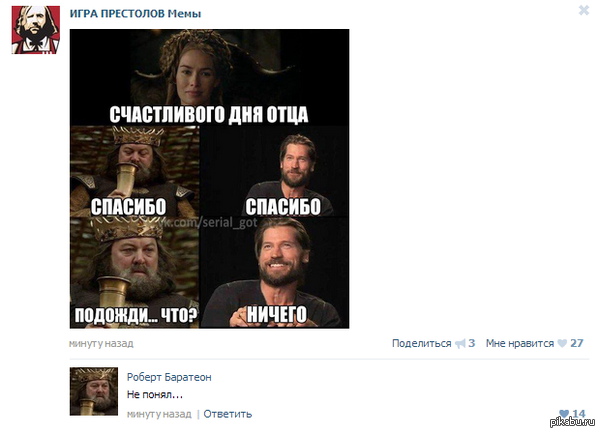This screenshot has height=433, width=600.
Task: Click the pikabu.ru watermark
Action: (x=572, y=422)
